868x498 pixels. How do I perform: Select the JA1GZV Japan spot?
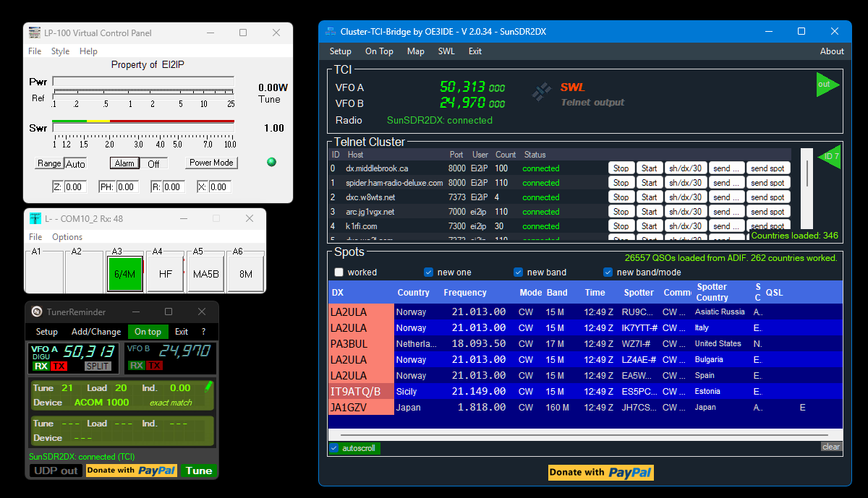tap(585, 408)
